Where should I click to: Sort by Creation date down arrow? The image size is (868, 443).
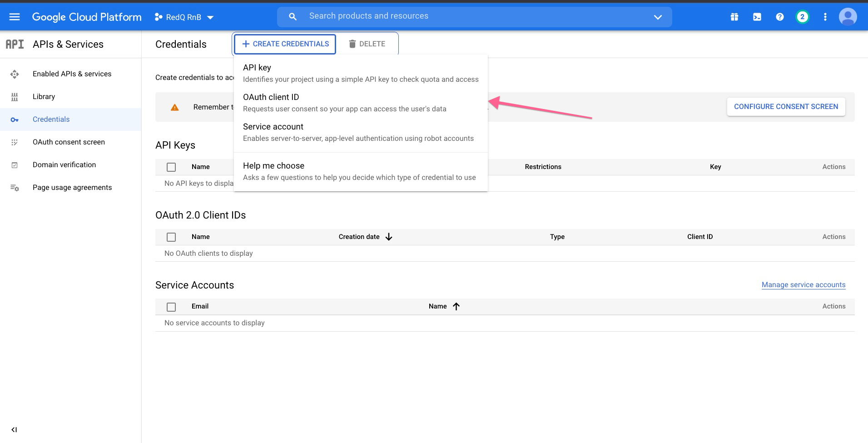coord(389,237)
